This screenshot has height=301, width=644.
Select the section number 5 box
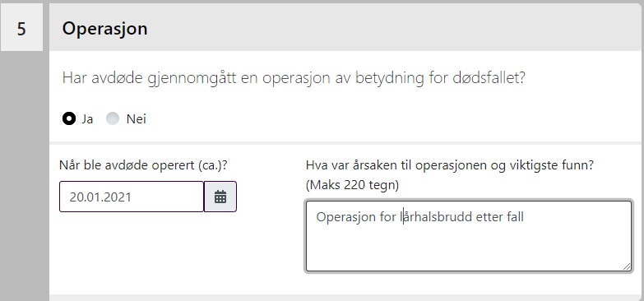click(x=21, y=27)
